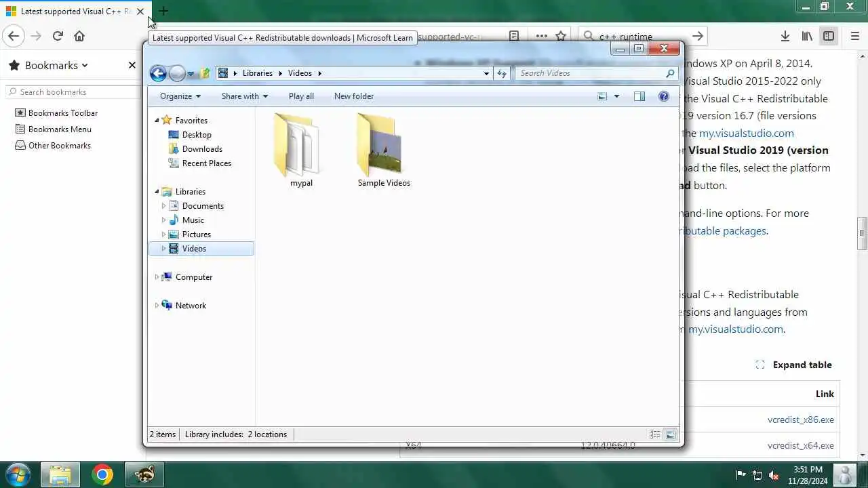868x488 pixels.
Task: Click the vcredist_x86.exe link
Action: [x=801, y=420]
